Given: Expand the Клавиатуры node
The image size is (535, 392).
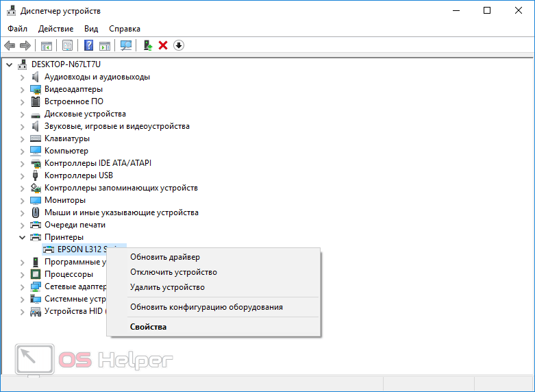Looking at the screenshot, I should pyautogui.click(x=22, y=138).
